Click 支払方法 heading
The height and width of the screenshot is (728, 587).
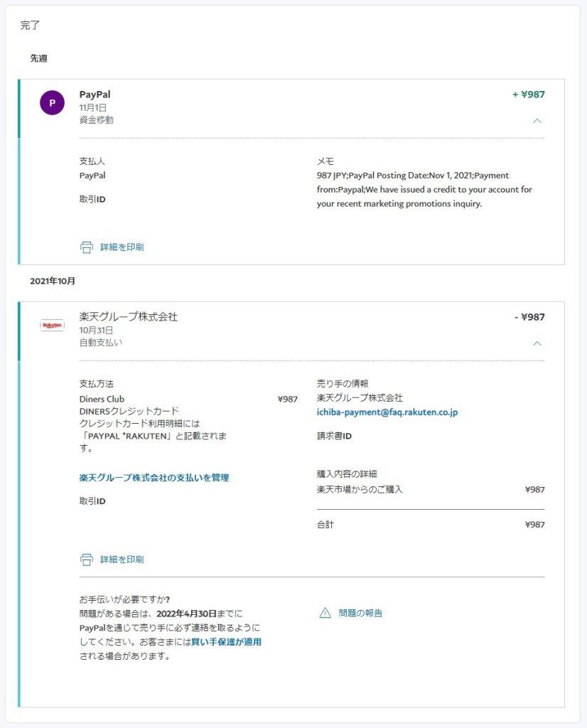pyautogui.click(x=96, y=383)
